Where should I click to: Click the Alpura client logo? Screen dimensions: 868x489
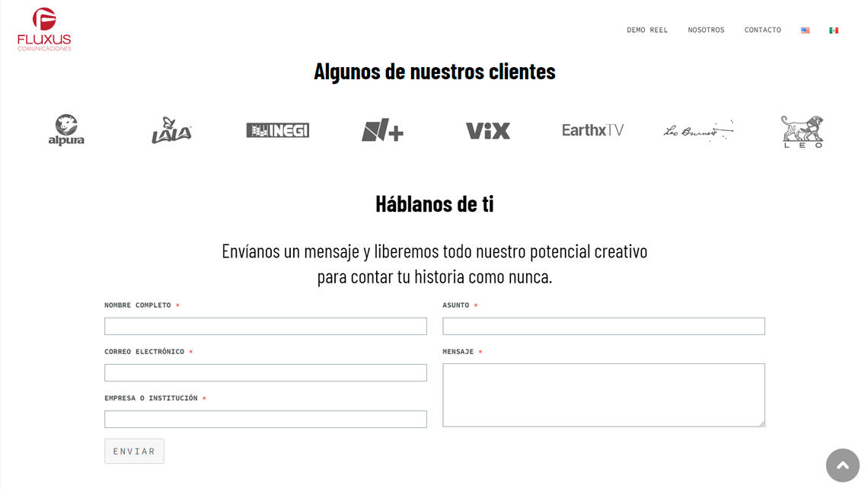(66, 130)
